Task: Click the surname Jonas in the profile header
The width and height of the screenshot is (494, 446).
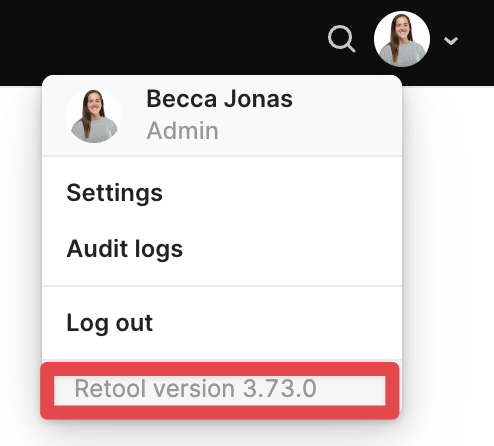Action: point(258,99)
